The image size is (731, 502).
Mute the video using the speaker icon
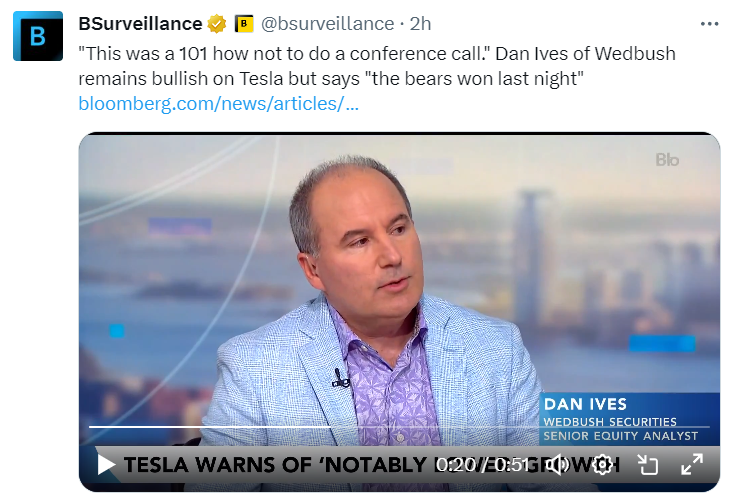click(558, 464)
